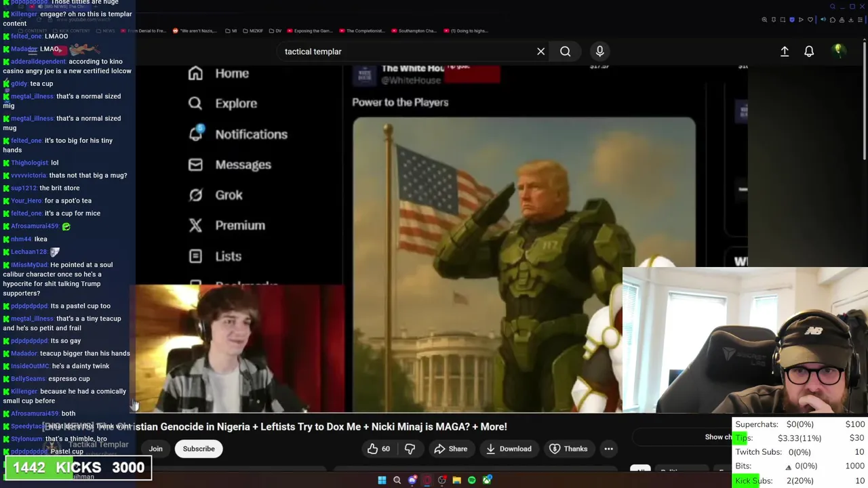
Task: Open the DV bookmarks folder
Action: pyautogui.click(x=275, y=30)
